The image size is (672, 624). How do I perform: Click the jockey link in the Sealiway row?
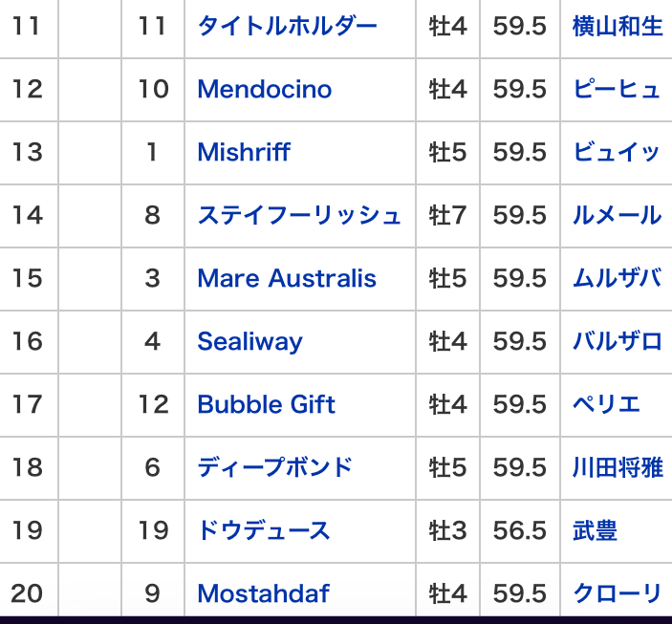coord(618,341)
